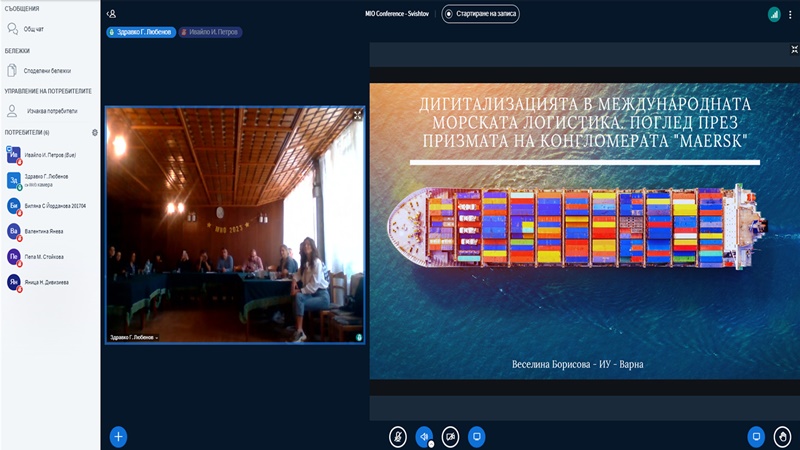Open the plus actions menu

tap(118, 437)
